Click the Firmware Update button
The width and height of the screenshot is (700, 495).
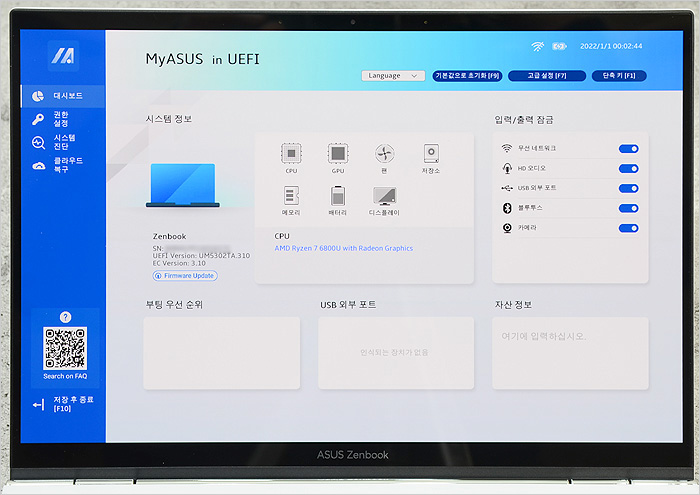[x=185, y=276]
